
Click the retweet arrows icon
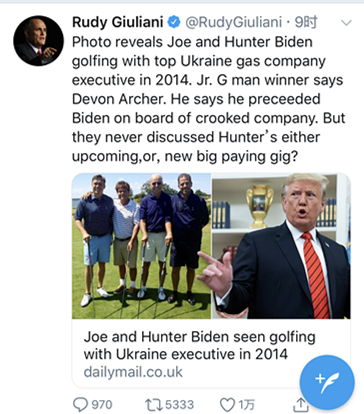pos(154,405)
